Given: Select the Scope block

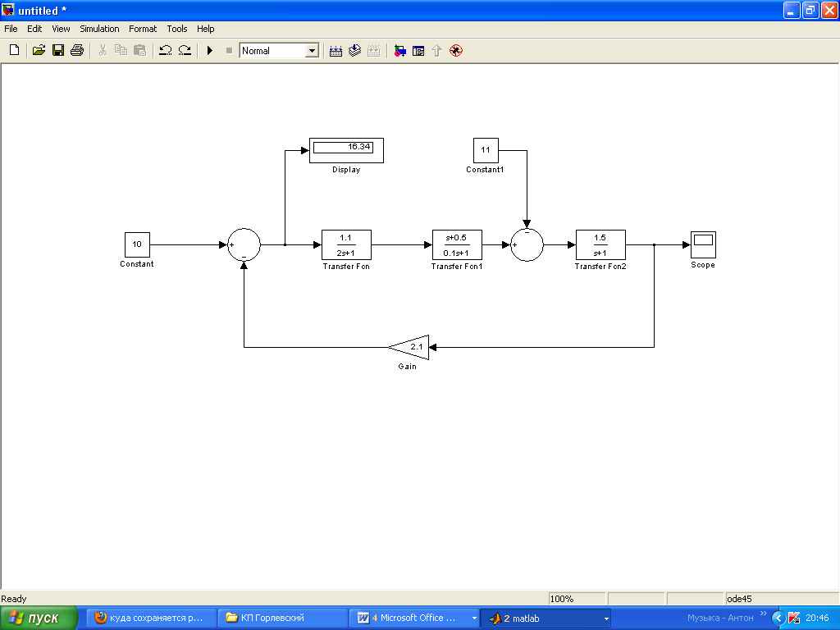Looking at the screenshot, I should coord(703,244).
